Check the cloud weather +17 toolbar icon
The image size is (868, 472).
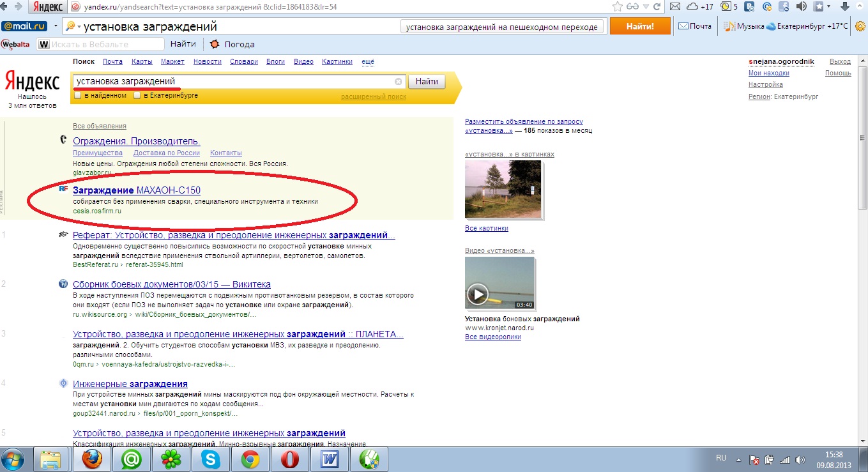pos(700,7)
